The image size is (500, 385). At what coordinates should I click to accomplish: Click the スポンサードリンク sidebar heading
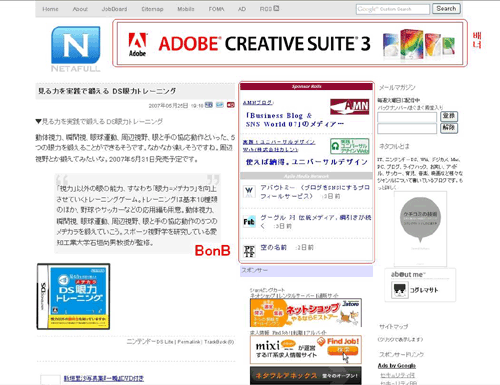point(401,354)
